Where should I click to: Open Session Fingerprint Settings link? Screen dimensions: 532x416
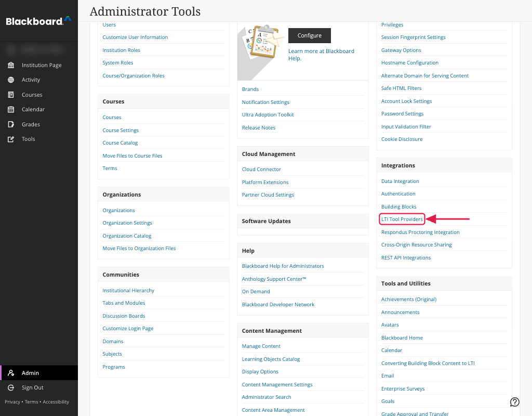[413, 37]
